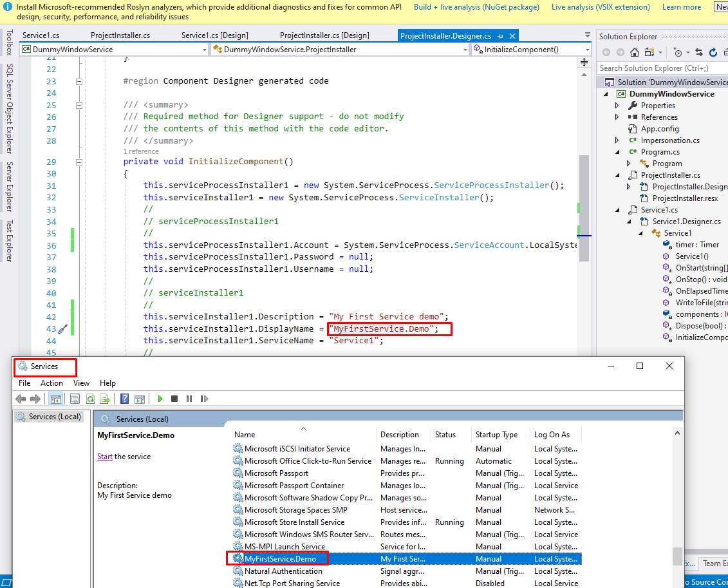728x588 pixels.
Task: Collapse the Service1.cs tree node
Action: click(617, 209)
